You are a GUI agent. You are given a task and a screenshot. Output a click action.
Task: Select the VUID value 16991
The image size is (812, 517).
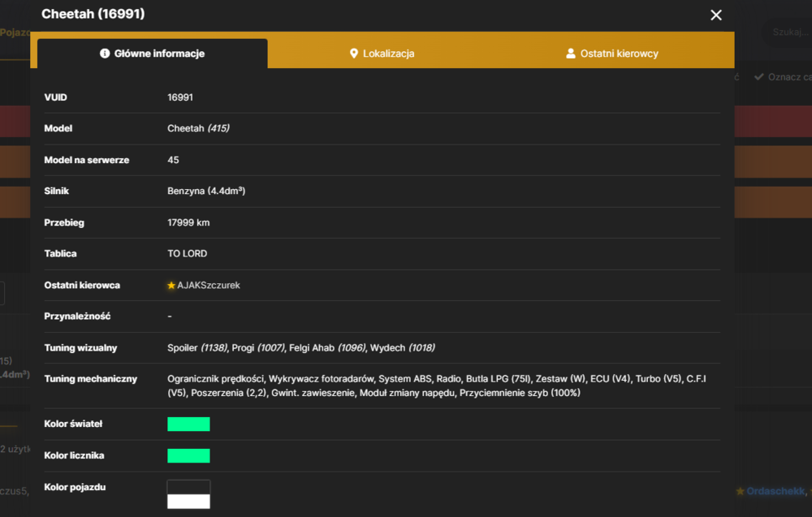[180, 97]
